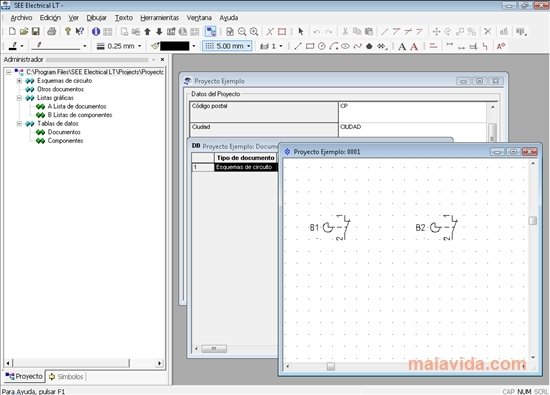The height and width of the screenshot is (395, 550).
Task: Select B Listas de componentes item
Action: (80, 115)
